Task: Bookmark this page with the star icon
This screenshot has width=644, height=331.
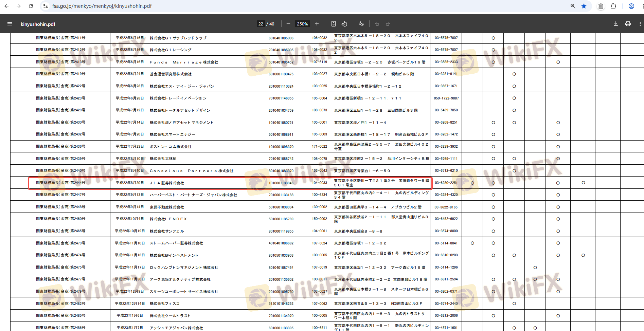Action: [584, 6]
